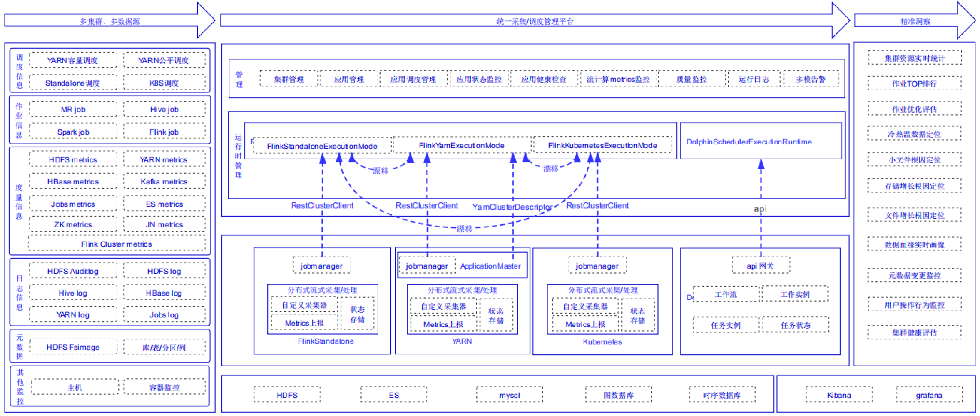980x416 pixels.
Task: Select the 图数据库 box
Action: [x=618, y=394]
